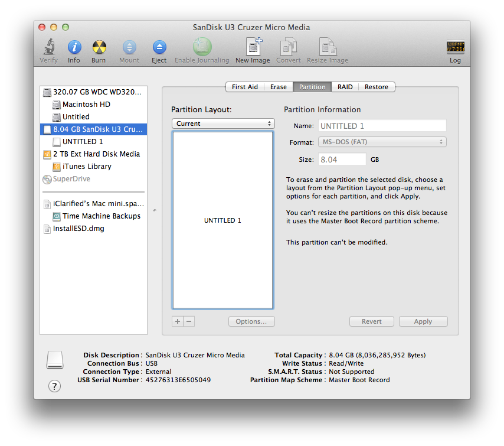This screenshot has width=504, height=446.
Task: Open the Format MS-DOS (FAT) dropdown
Action: pos(382,142)
